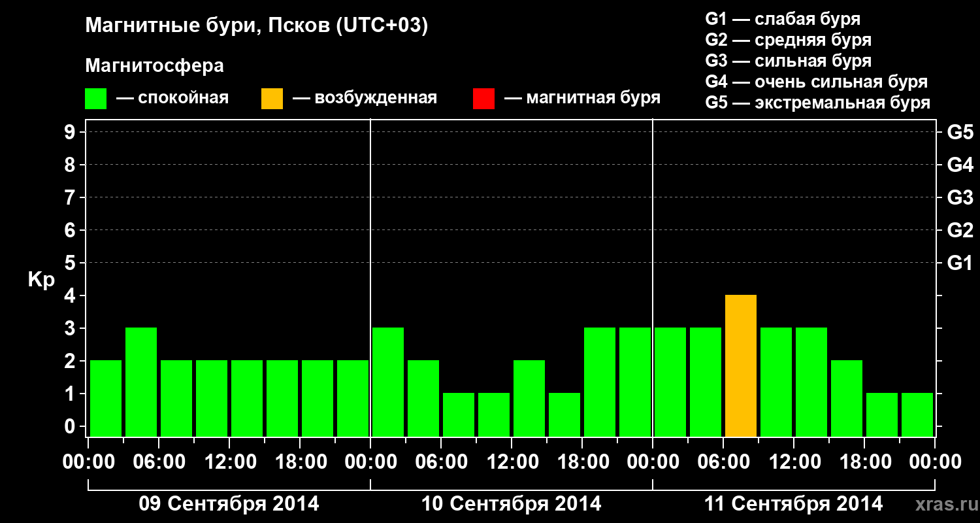Click the 18:00 time label under 09 September
980x523 pixels.
point(300,462)
